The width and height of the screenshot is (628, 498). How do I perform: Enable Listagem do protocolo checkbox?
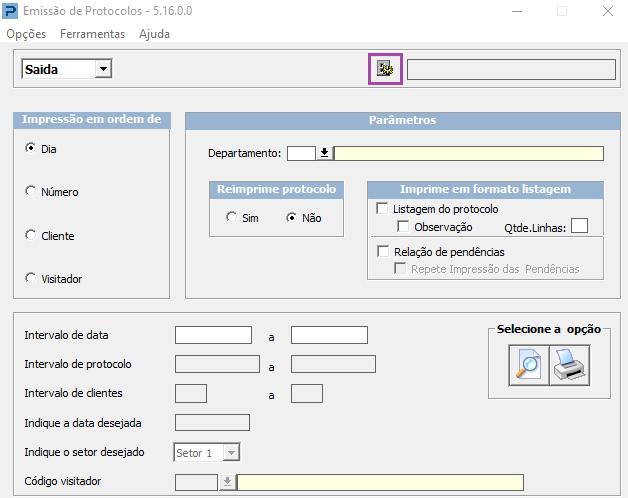(382, 209)
